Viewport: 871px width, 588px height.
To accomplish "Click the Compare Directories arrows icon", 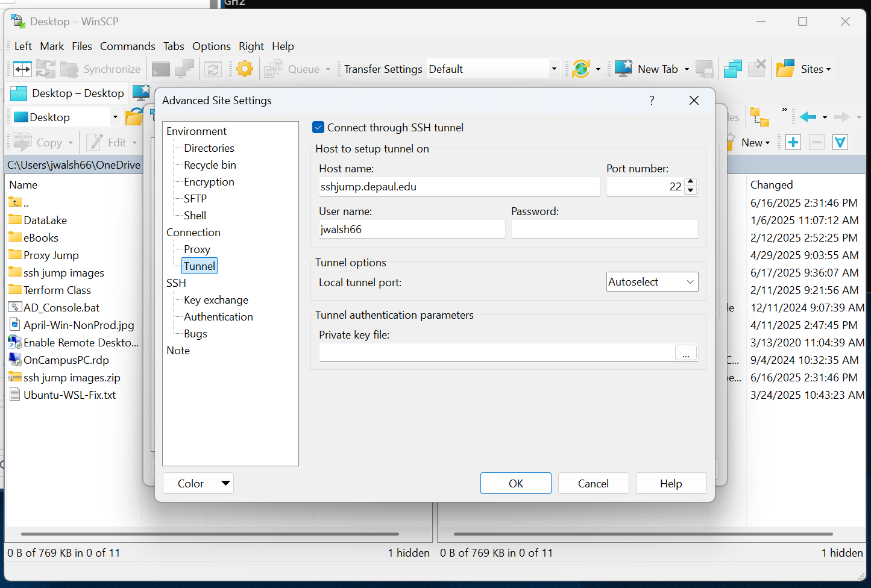I will tap(22, 69).
